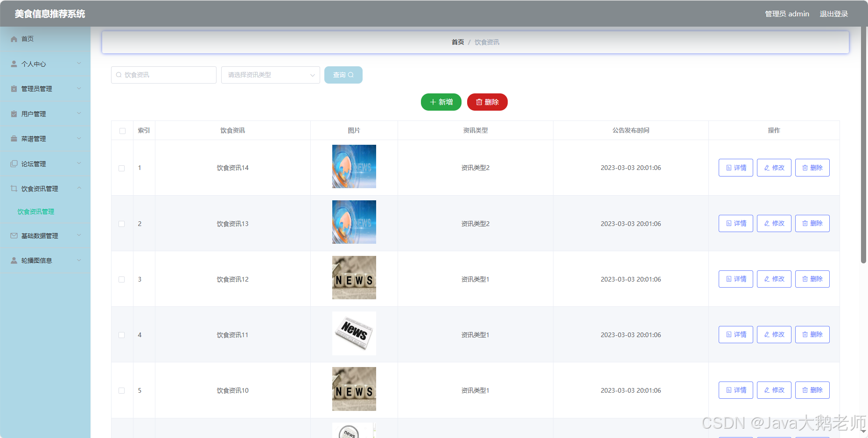The image size is (868, 438).
Task: Click the green 新增 button
Action: 441,102
